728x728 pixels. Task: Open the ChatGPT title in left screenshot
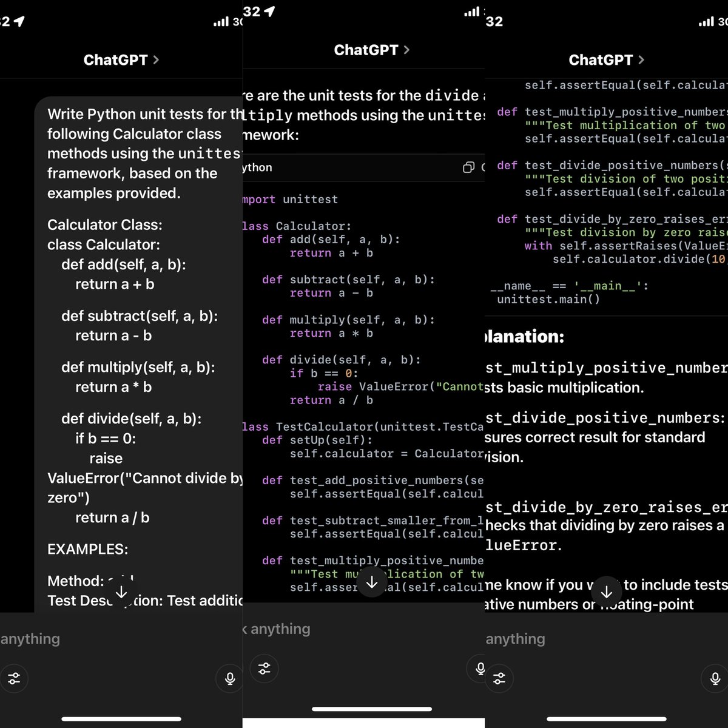[115, 59]
